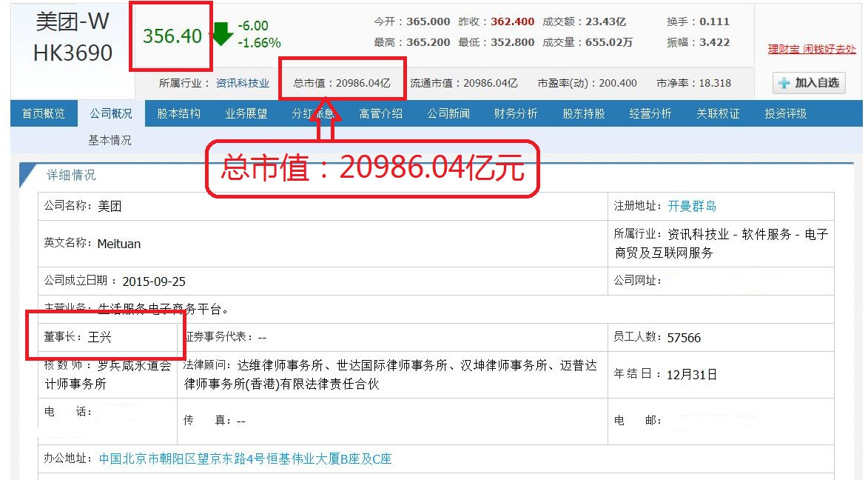Click the English name Meituan
Image resolution: width=868 pixels, height=480 pixels.
(x=119, y=244)
